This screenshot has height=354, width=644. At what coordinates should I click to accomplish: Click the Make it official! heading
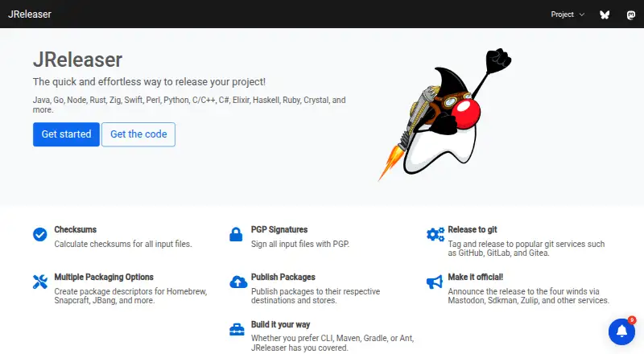pos(475,278)
